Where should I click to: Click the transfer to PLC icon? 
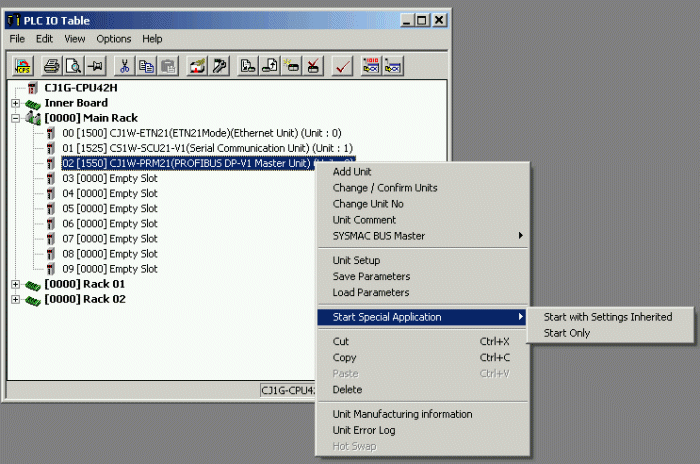[x=248, y=66]
